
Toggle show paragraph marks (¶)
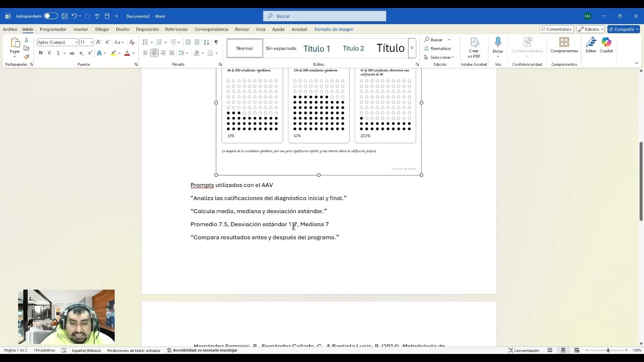click(x=216, y=42)
